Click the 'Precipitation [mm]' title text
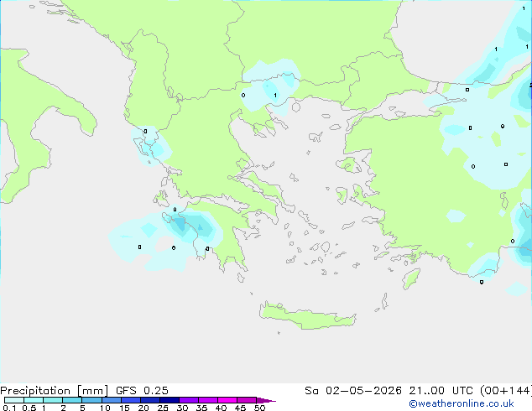 [x=55, y=391]
